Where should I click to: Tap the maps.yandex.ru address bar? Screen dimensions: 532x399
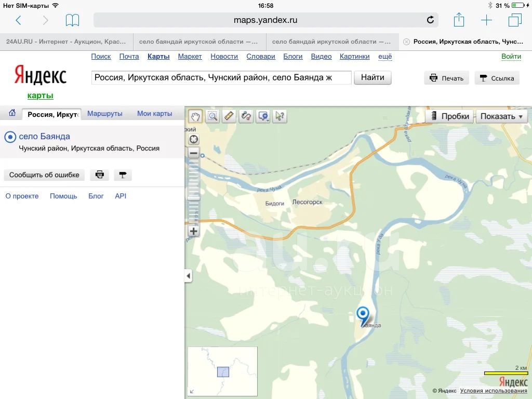pos(265,20)
